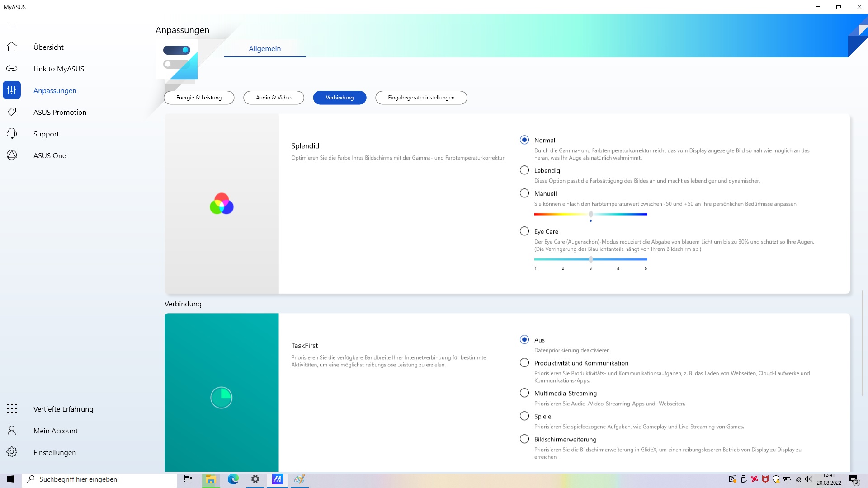Open Microsoft Edge from the taskbar

233,479
